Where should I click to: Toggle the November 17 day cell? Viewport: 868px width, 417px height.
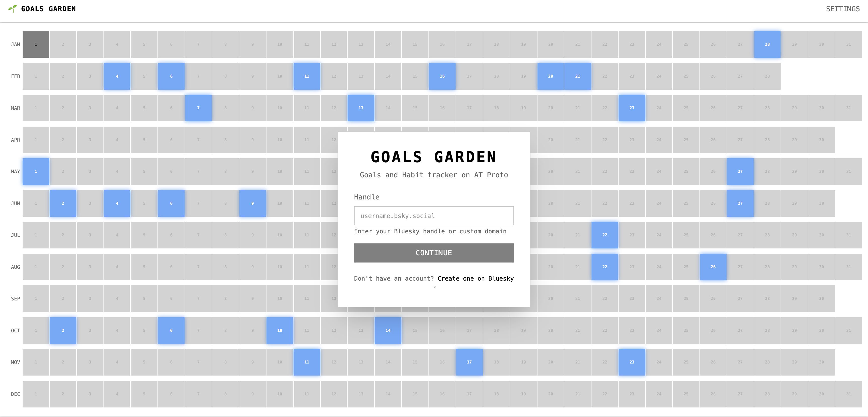point(469,362)
